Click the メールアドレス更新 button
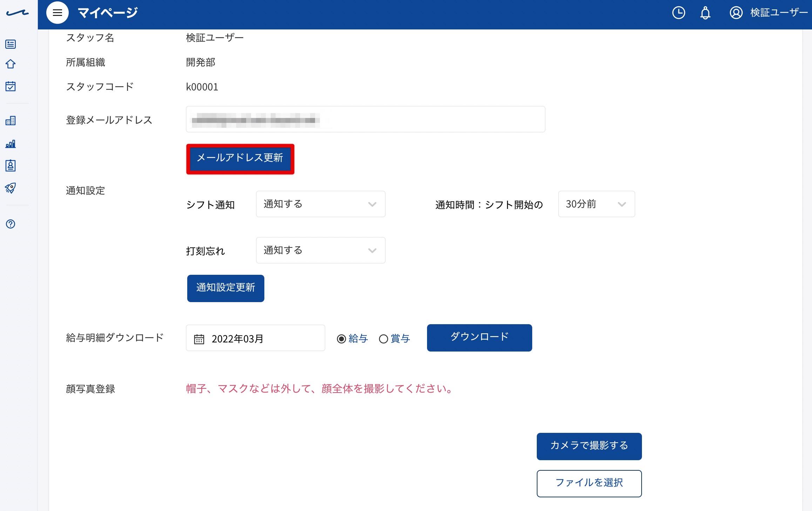Screen dimensions: 812x511 (x=240, y=159)
